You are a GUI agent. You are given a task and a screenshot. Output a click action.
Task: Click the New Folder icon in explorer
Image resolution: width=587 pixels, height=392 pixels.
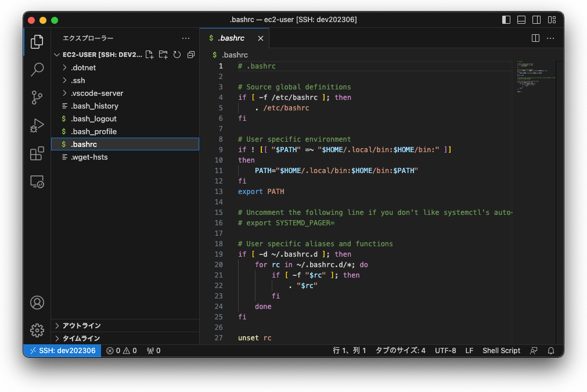point(163,55)
